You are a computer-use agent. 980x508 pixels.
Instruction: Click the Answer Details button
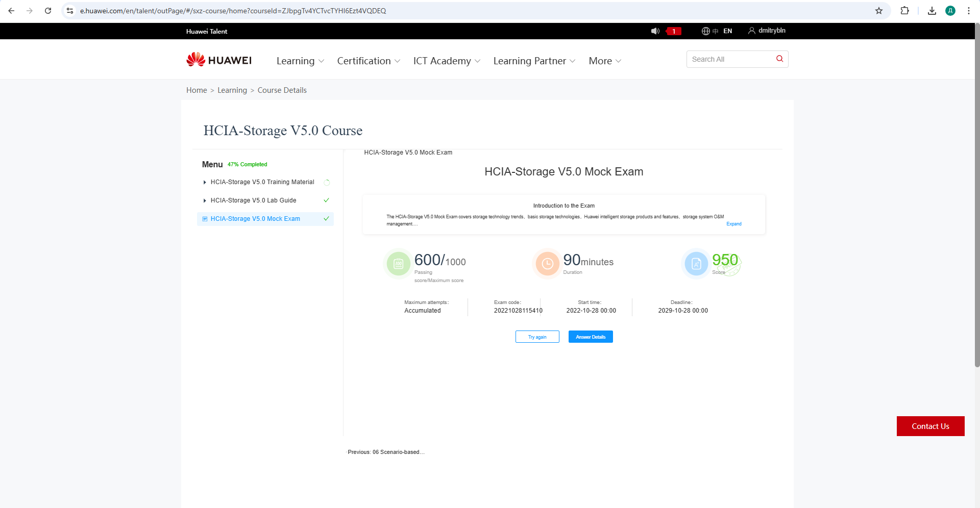591,337
